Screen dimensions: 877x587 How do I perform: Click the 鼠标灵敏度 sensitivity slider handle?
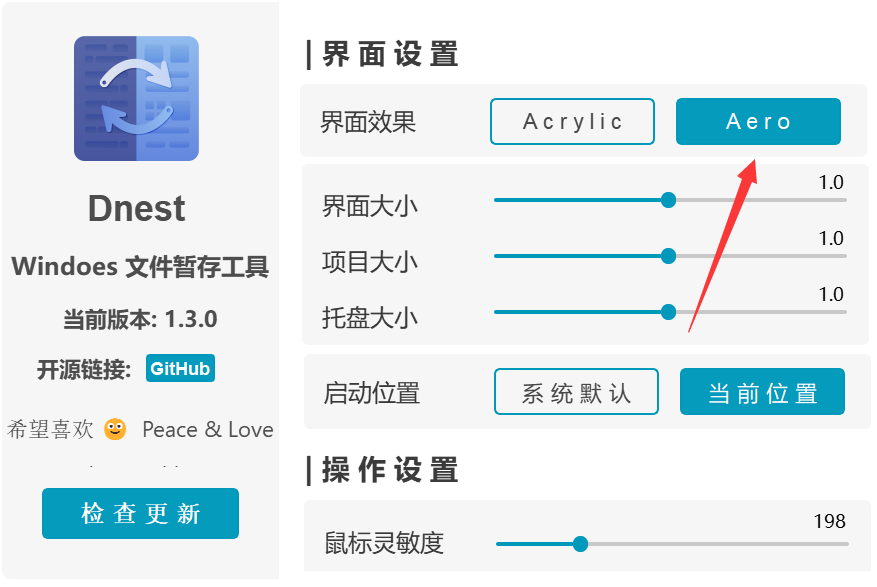[581, 544]
